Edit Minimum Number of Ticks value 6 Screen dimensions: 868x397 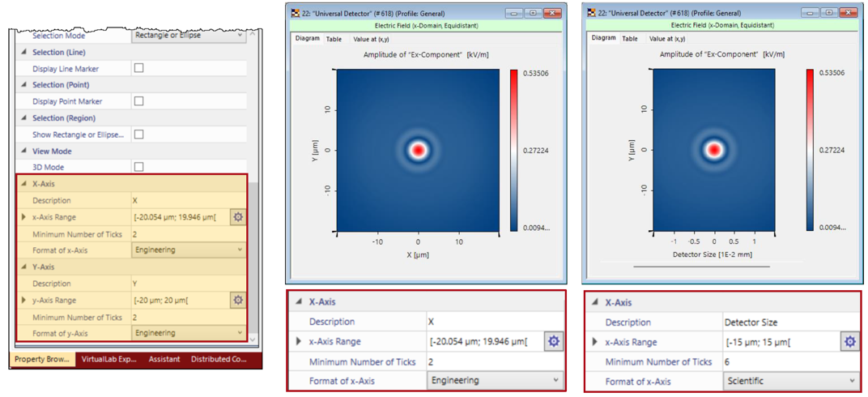792,362
